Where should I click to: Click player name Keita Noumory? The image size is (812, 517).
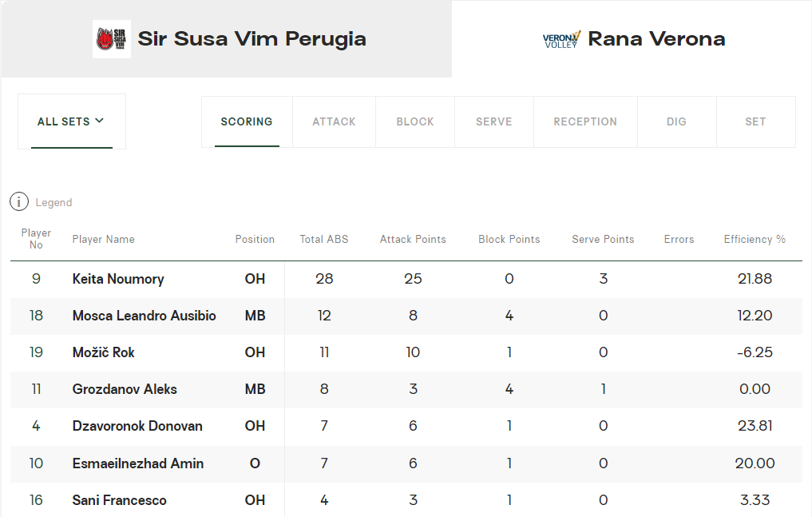click(118, 279)
